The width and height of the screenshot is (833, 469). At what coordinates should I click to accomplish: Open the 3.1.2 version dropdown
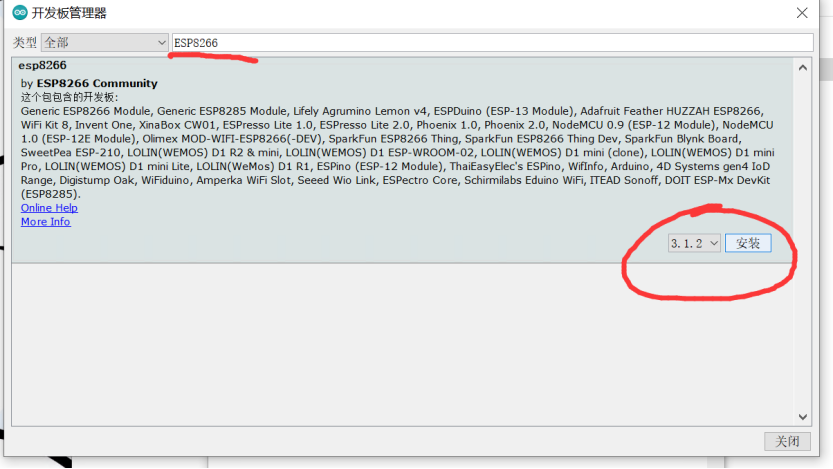(694, 243)
